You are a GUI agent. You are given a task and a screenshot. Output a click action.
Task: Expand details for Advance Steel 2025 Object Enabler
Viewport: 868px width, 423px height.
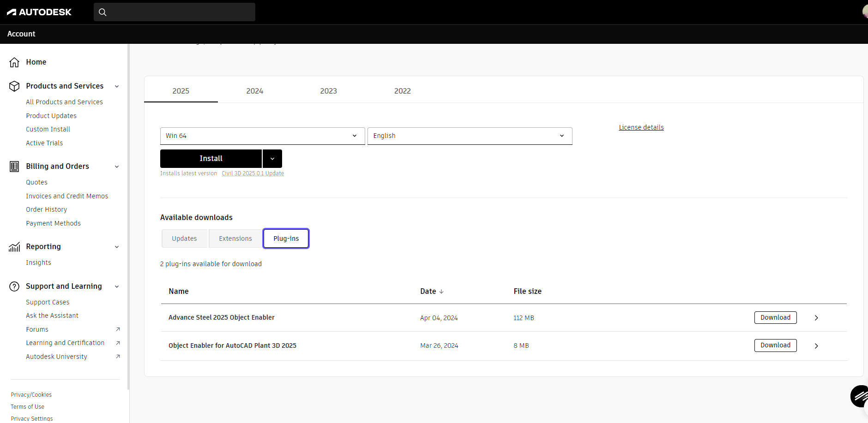pos(816,318)
